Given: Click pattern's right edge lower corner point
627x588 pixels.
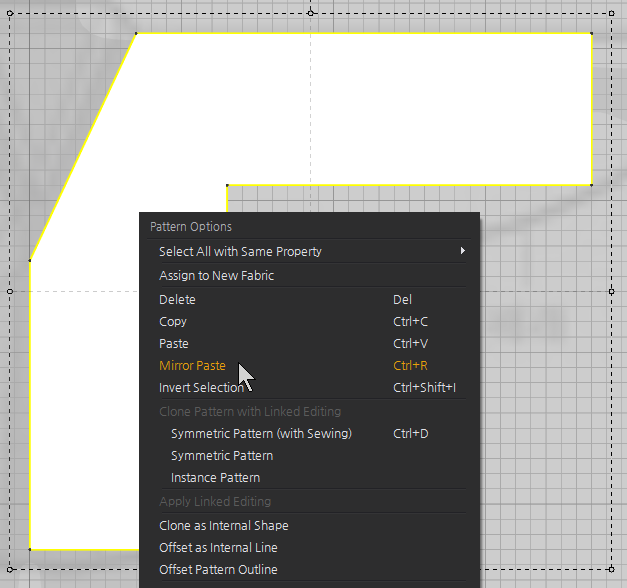Looking at the screenshot, I should [591, 185].
